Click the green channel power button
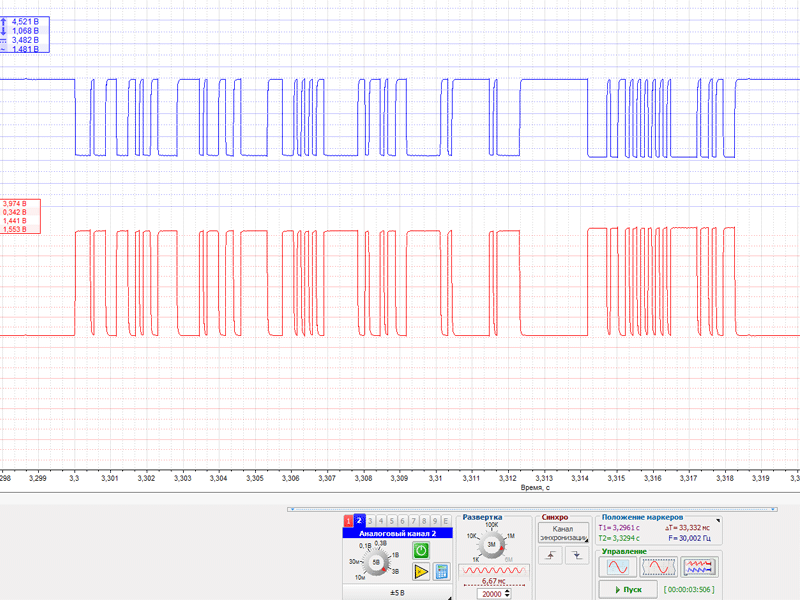The width and height of the screenshot is (800, 600). click(421, 551)
